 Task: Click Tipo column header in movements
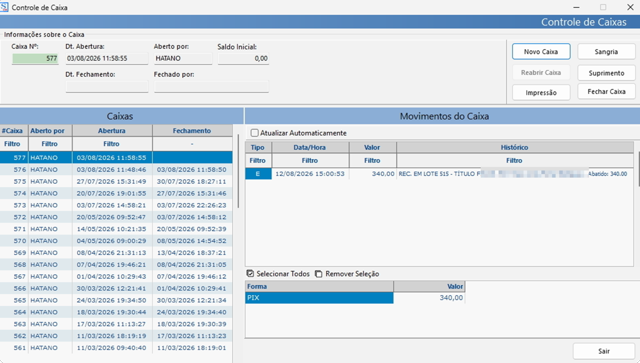(x=258, y=147)
